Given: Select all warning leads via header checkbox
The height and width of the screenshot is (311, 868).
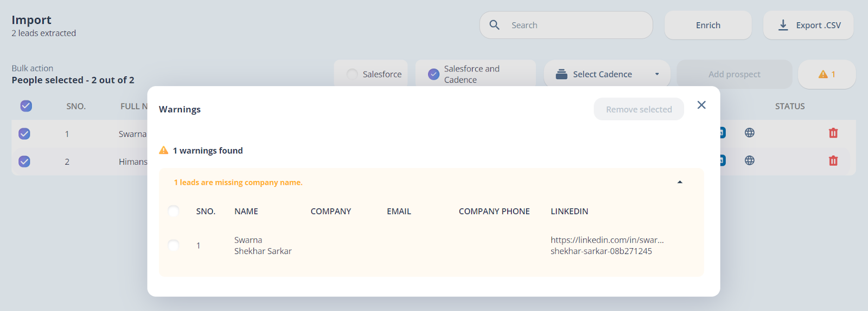Looking at the screenshot, I should [174, 211].
